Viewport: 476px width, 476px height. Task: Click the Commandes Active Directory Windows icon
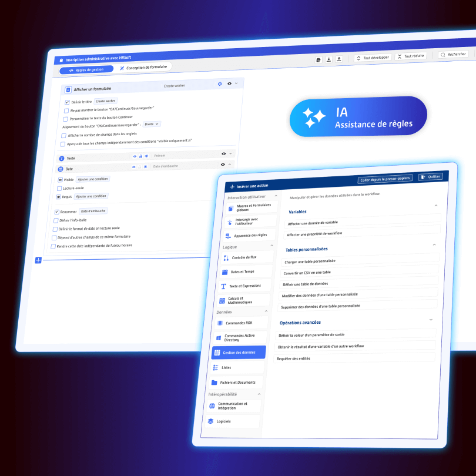coord(219,338)
